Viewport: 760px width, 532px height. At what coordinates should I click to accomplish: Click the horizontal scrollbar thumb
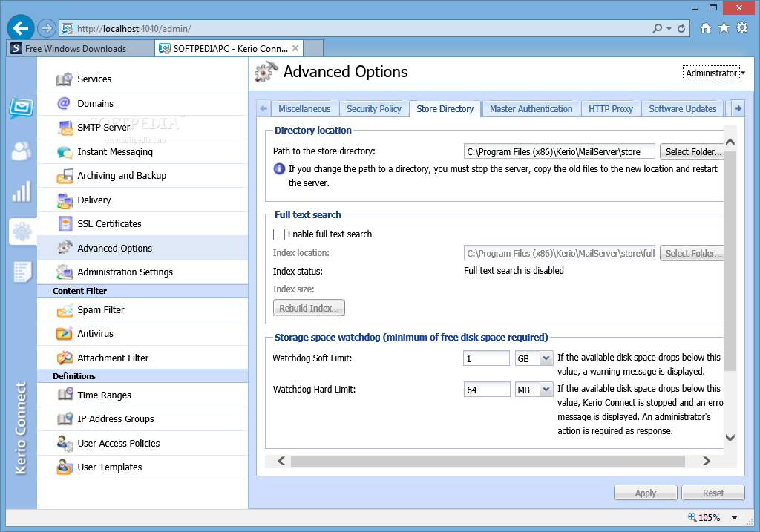click(488, 461)
